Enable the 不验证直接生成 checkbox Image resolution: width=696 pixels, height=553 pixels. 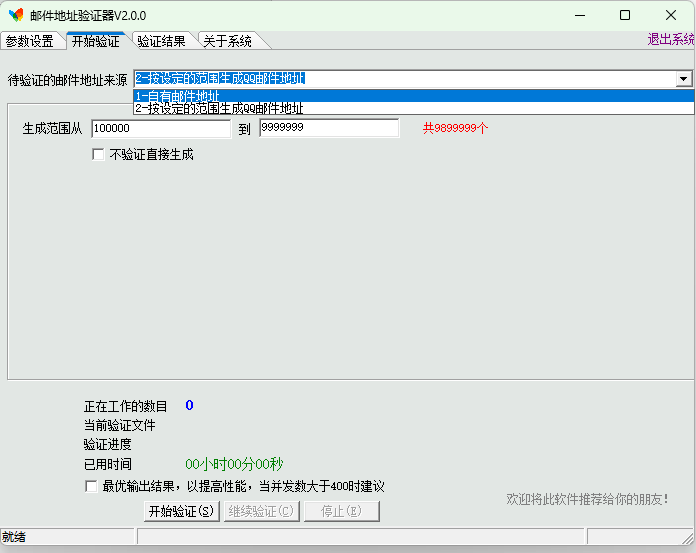click(98, 154)
